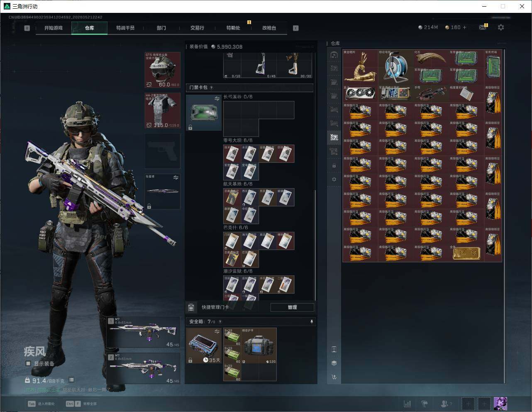Click the 进入特勤处 Tab shortcut button

click(41, 404)
